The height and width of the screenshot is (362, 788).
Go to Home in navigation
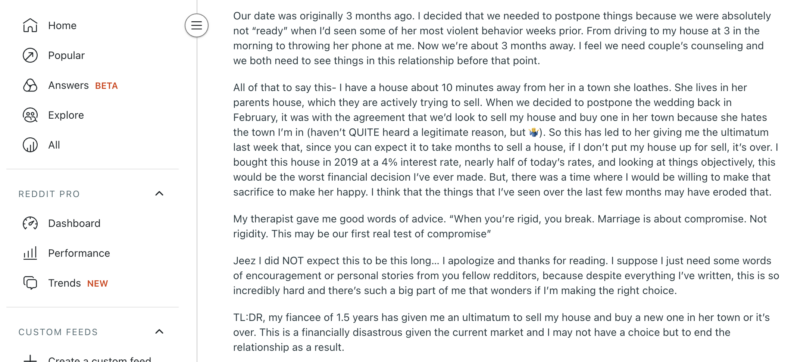62,25
